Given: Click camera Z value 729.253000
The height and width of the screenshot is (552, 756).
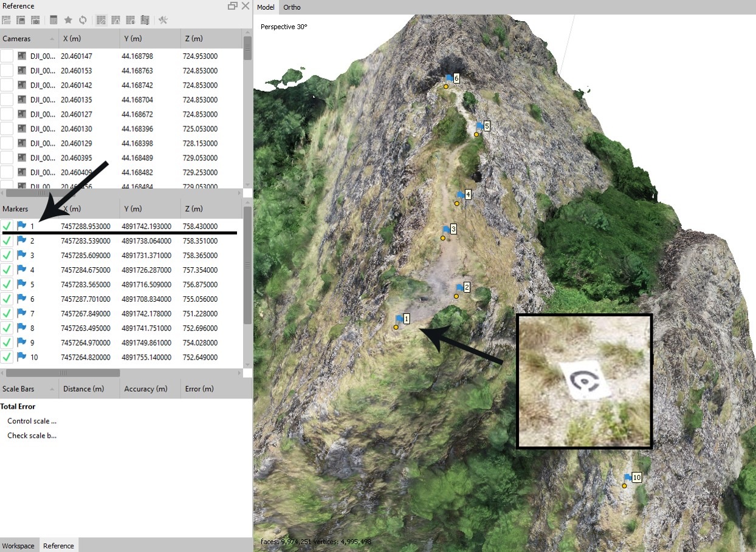Looking at the screenshot, I should click(200, 172).
